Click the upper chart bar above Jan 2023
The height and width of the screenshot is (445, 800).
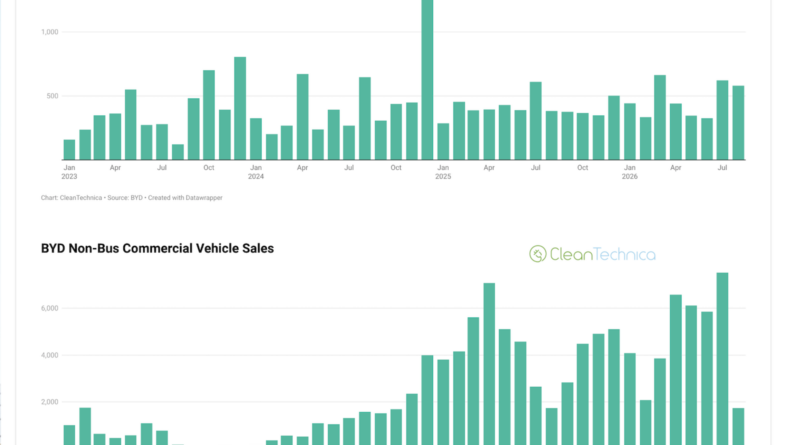(x=69, y=150)
